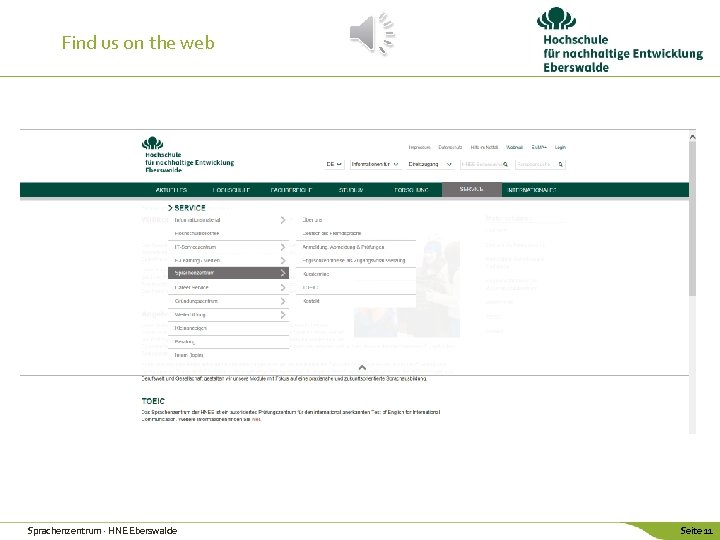Open the FORSCHUNG nav tab

coord(411,190)
